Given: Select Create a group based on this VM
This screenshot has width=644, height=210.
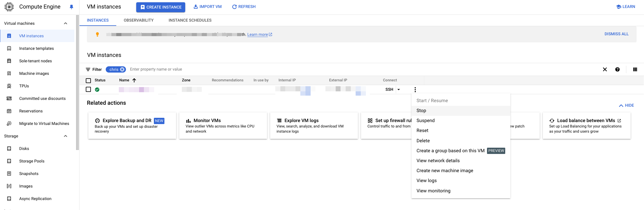Looking at the screenshot, I should pos(461,151).
